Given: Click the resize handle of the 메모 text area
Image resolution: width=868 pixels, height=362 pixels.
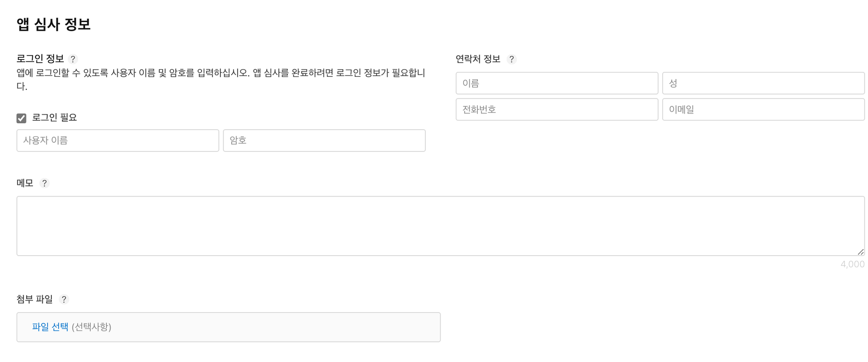Looking at the screenshot, I should point(861,252).
